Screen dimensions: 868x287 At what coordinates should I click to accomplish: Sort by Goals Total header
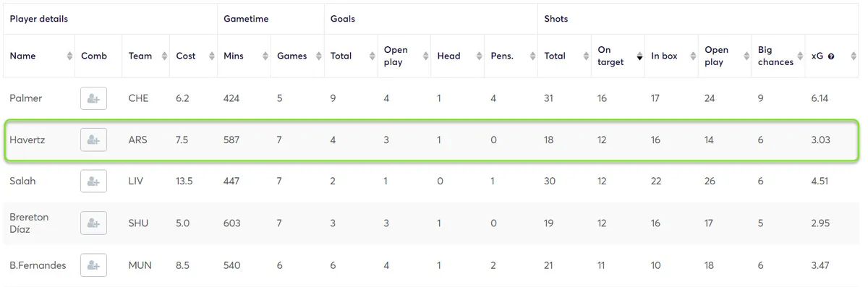351,56
